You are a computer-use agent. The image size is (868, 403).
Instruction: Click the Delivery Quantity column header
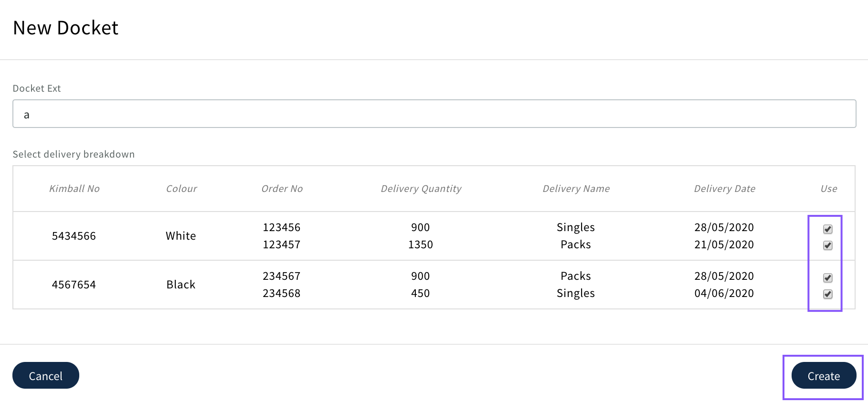[421, 189]
